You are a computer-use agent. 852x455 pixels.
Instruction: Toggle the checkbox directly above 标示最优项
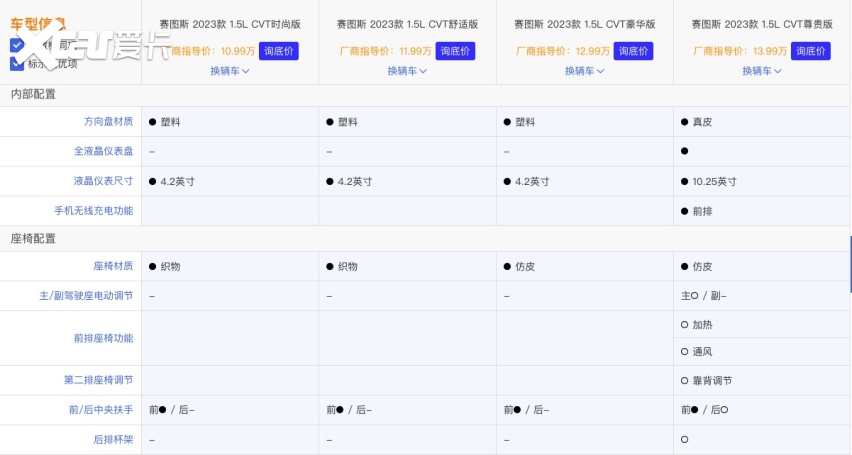tap(17, 45)
